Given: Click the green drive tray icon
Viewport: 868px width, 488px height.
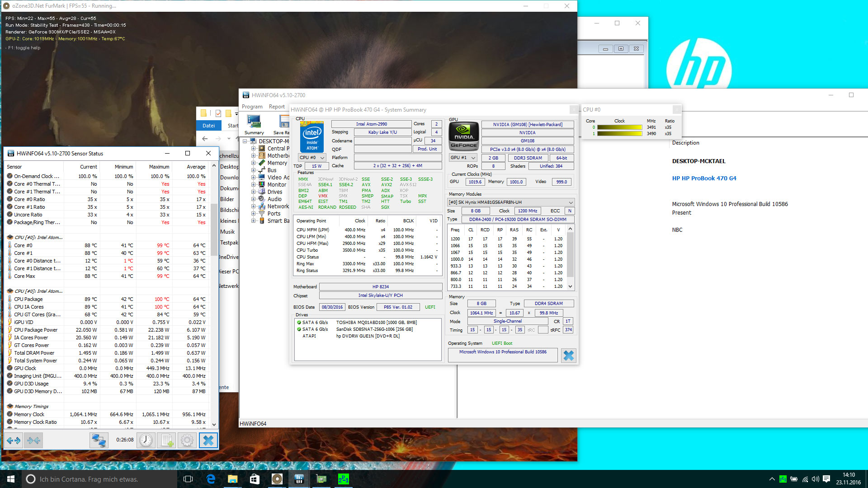Looking at the screenshot, I should click(783, 479).
